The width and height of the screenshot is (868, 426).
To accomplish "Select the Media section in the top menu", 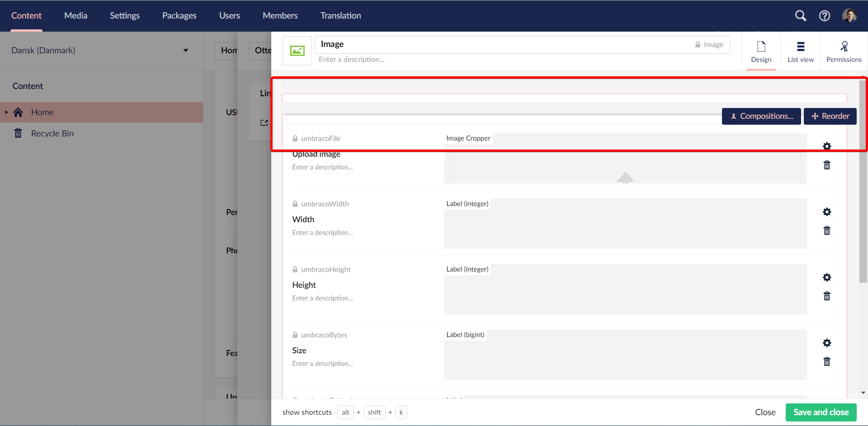I will pyautogui.click(x=75, y=15).
